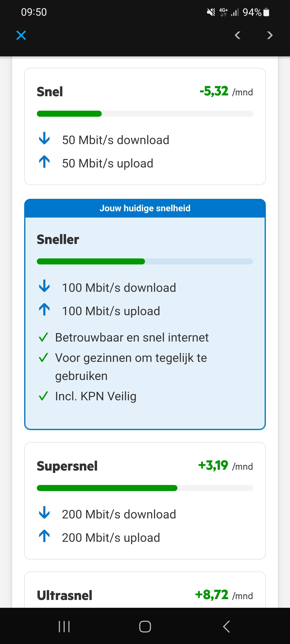Open the Android recent apps button
The width and height of the screenshot is (290, 644).
tap(64, 626)
